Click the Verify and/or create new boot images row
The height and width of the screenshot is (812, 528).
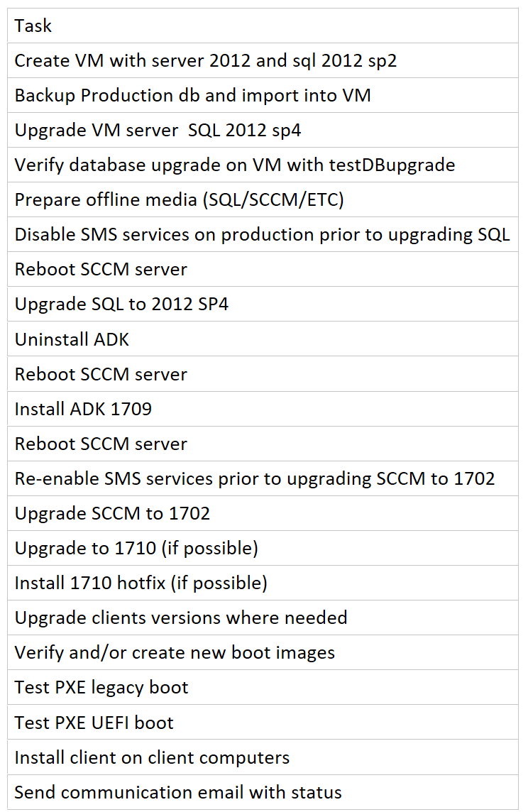click(263, 652)
